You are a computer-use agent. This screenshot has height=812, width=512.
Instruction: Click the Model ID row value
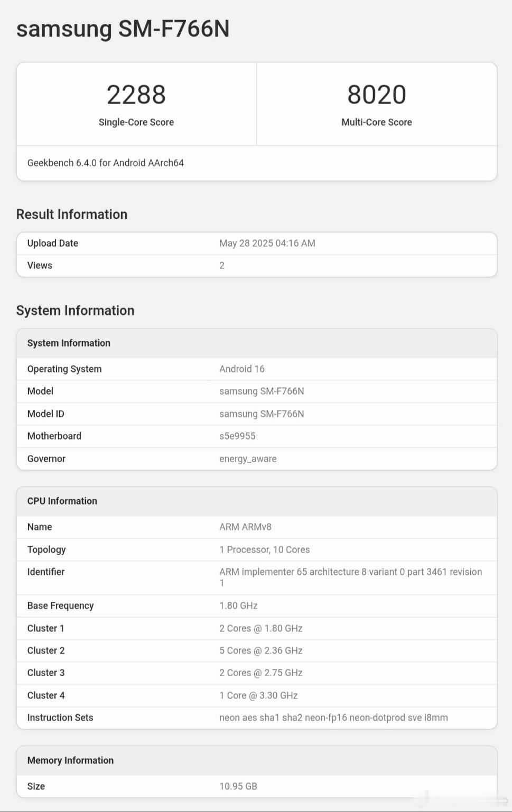click(262, 414)
